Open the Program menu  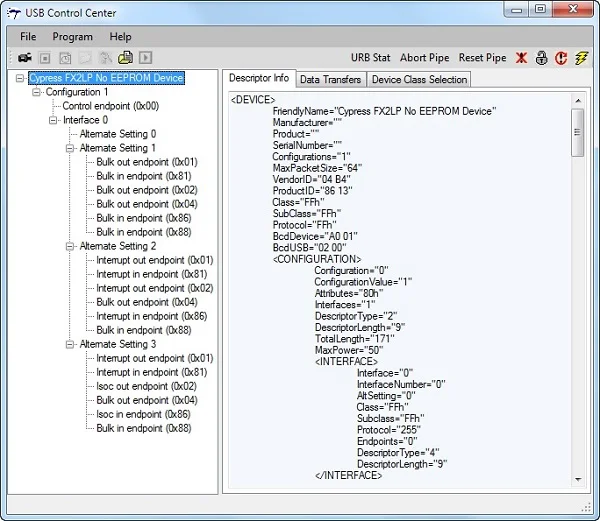(72, 37)
